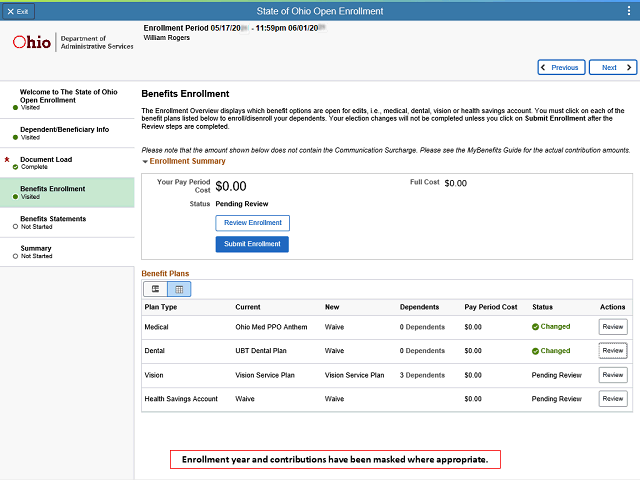Click Submit Enrollment button
640x480 pixels.
tap(252, 244)
